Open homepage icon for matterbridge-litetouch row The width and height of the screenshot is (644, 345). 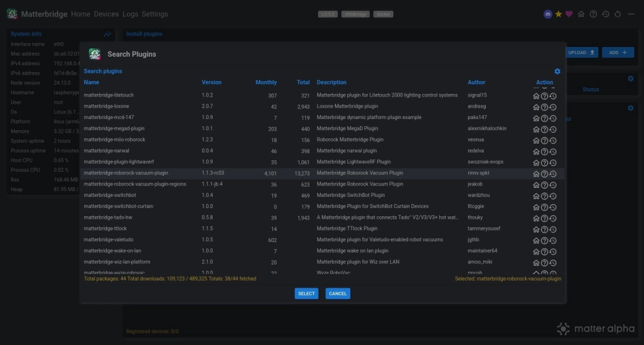536,96
